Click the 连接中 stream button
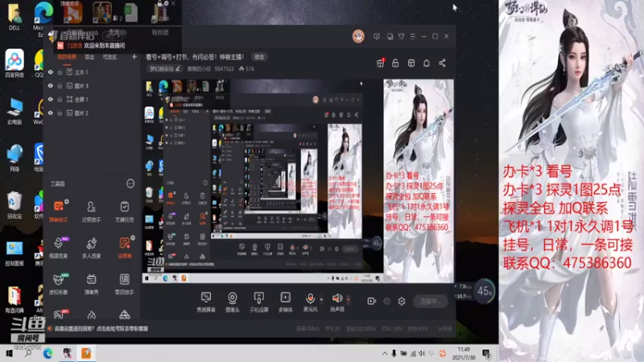 (x=431, y=301)
